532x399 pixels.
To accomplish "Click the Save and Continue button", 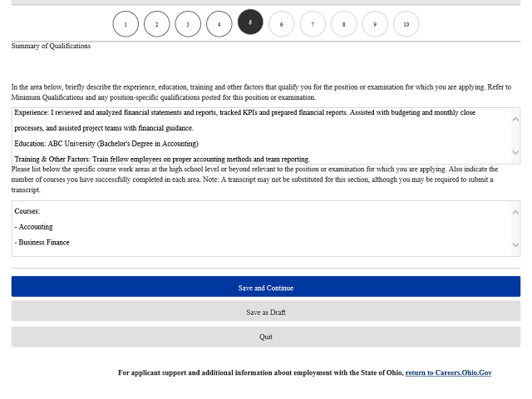I will pyautogui.click(x=266, y=286).
